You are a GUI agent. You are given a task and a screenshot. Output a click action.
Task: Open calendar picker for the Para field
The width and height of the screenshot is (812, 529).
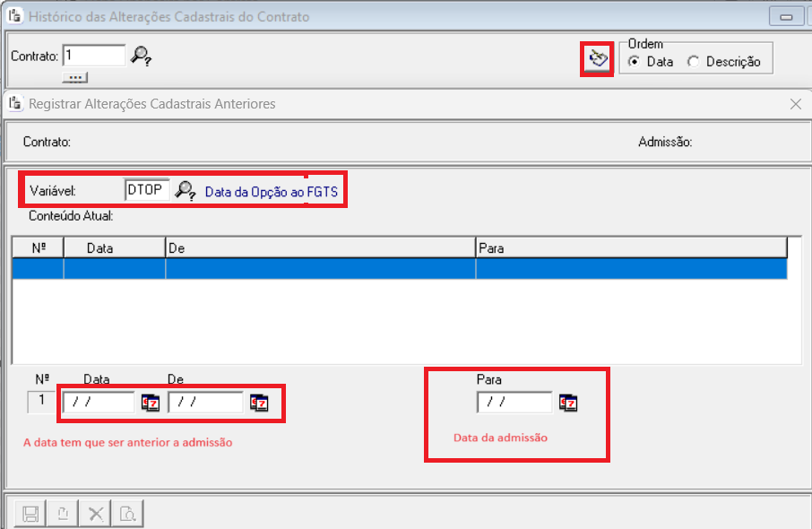[568, 403]
